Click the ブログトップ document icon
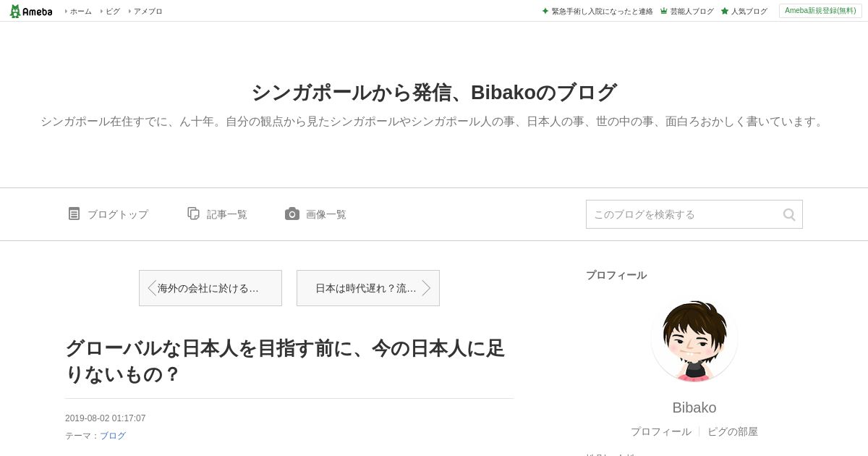Viewport: 868px width, 456px height. [74, 214]
